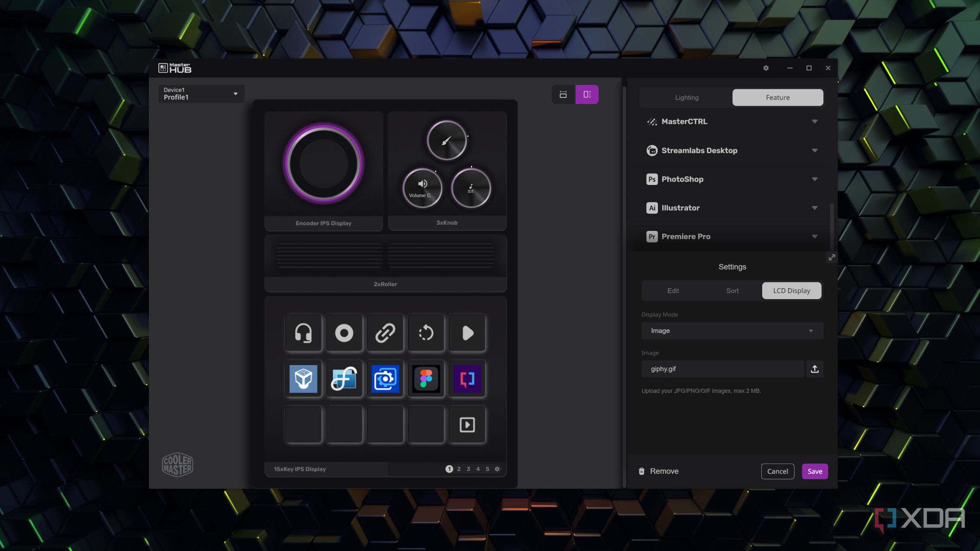The width and height of the screenshot is (980, 551).
Task: Open the Device1 Profile1 dropdown
Action: tap(201, 94)
